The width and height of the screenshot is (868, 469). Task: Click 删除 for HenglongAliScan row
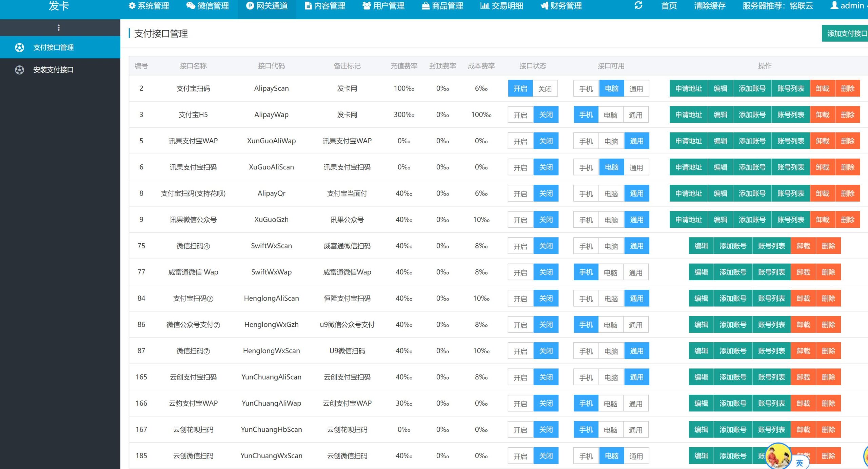(x=829, y=299)
